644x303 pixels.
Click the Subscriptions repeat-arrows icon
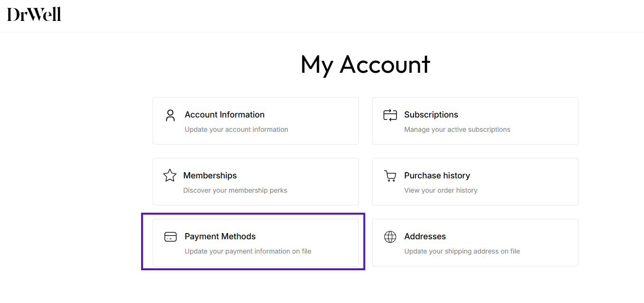[x=390, y=115]
